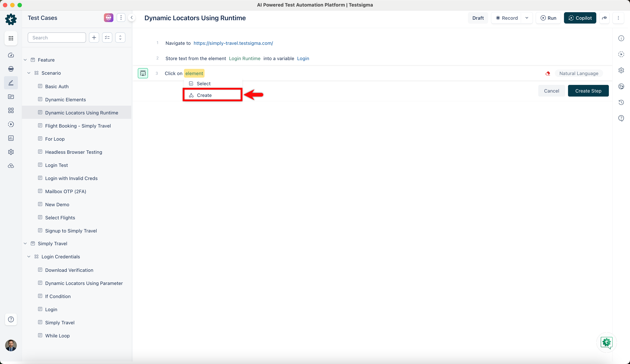This screenshot has width=630, height=364.
Task: Open the dashboard gauge icon in sidebar
Action: pyautogui.click(x=11, y=55)
